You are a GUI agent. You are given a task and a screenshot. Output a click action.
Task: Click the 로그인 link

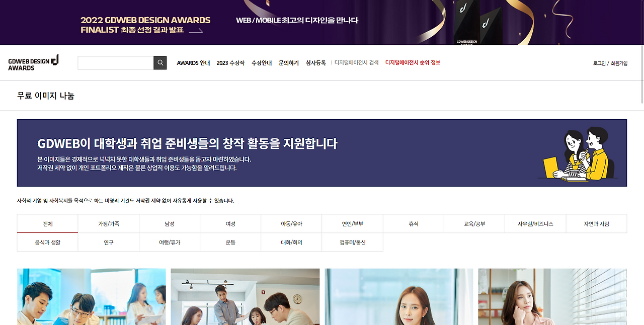(x=598, y=63)
